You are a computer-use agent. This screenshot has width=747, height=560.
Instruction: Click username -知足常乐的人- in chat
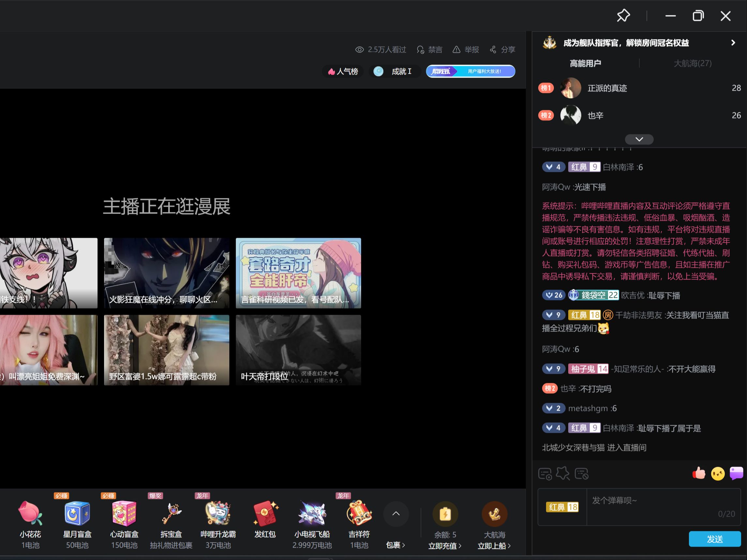click(637, 369)
